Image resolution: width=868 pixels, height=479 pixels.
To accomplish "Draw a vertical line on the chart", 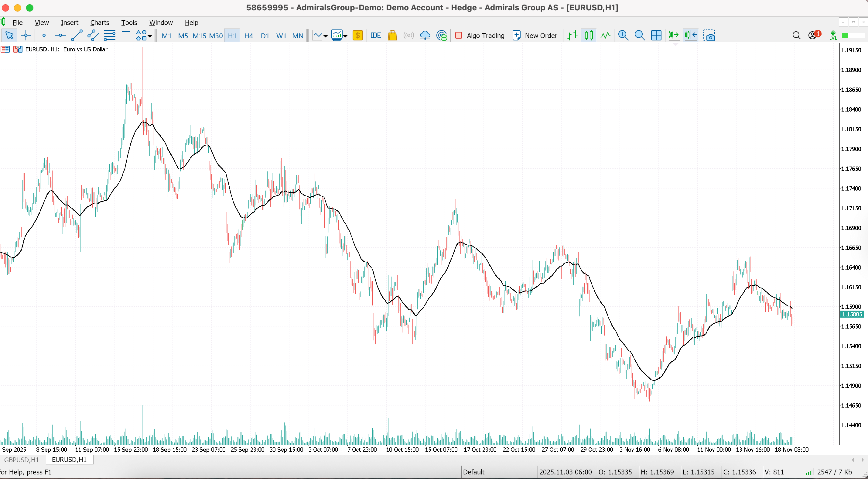I will [44, 36].
